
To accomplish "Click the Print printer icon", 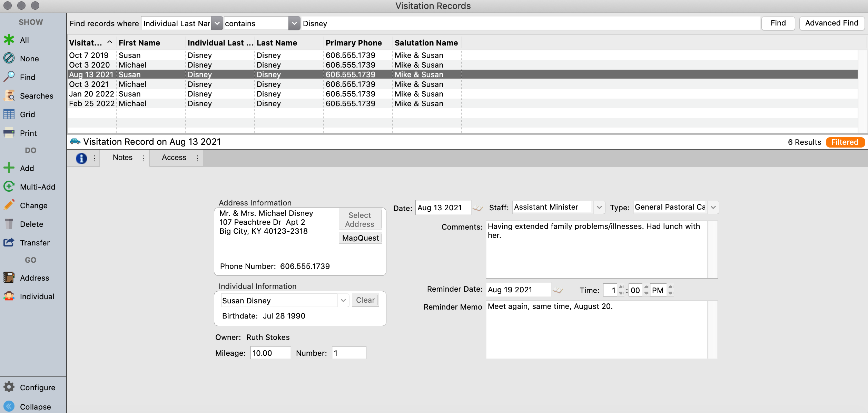I will [9, 133].
